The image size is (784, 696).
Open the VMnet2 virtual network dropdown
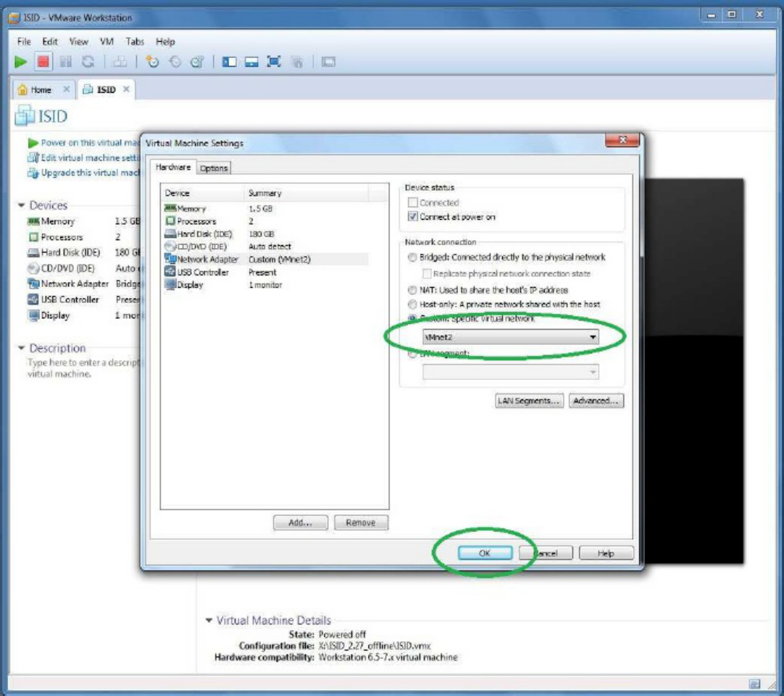click(511, 336)
